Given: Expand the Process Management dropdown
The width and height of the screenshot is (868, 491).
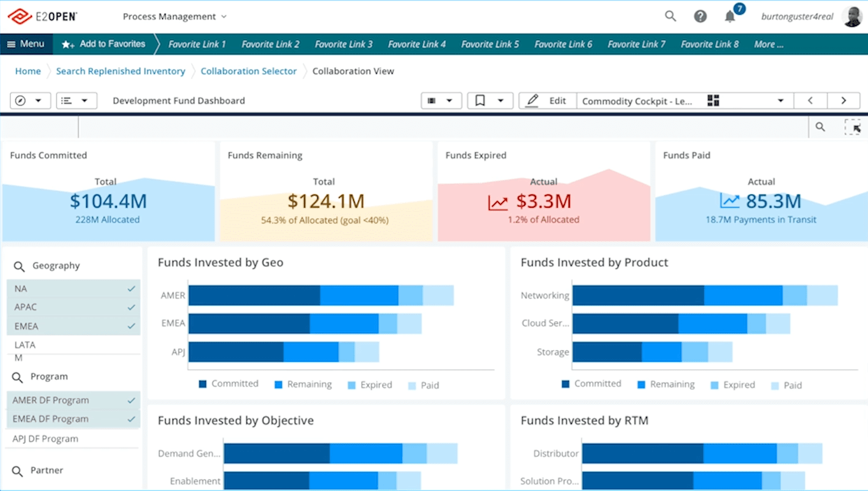Looking at the screenshot, I should pyautogui.click(x=174, y=17).
